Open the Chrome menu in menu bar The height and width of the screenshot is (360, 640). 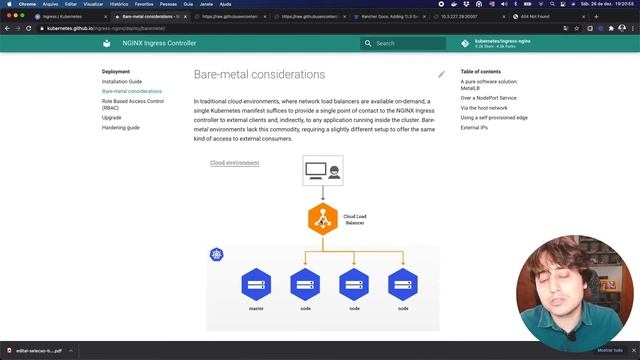(x=27, y=4)
